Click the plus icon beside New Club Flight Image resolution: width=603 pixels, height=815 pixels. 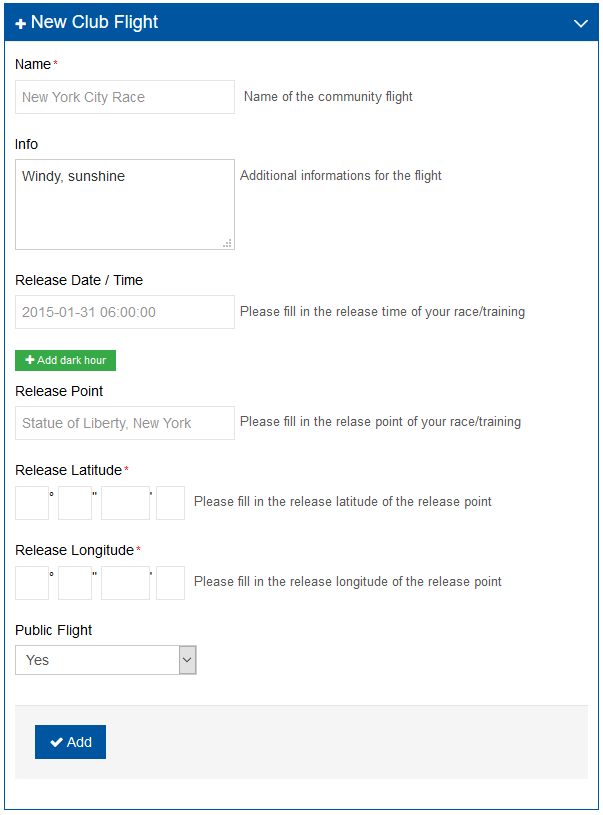click(20, 24)
